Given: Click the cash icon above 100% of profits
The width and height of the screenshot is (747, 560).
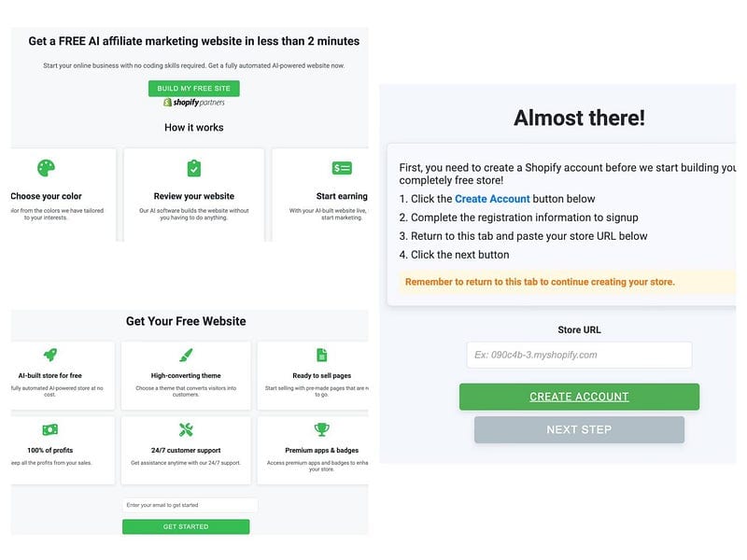Looking at the screenshot, I should click(x=50, y=429).
